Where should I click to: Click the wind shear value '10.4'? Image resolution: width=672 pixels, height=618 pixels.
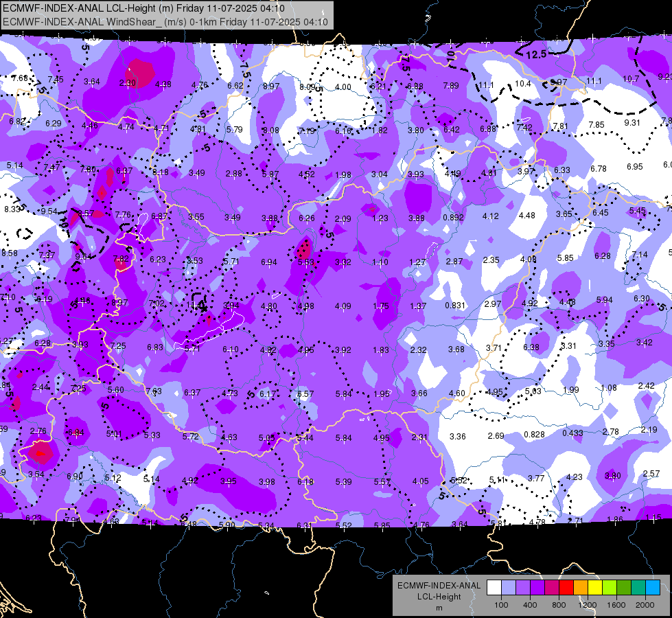[x=523, y=84]
